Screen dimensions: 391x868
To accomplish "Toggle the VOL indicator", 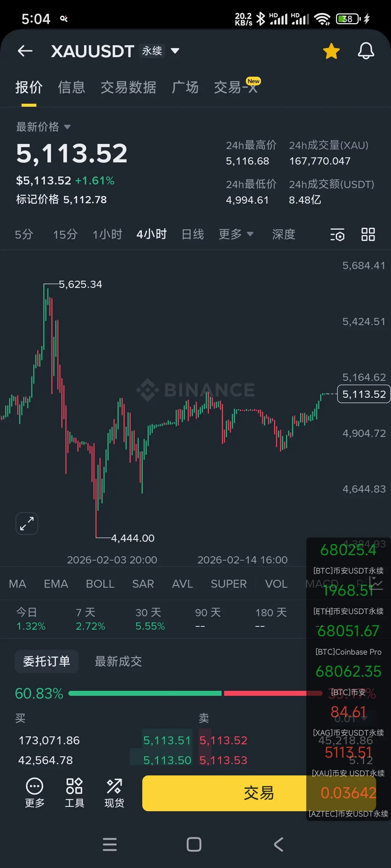I will coord(276,584).
